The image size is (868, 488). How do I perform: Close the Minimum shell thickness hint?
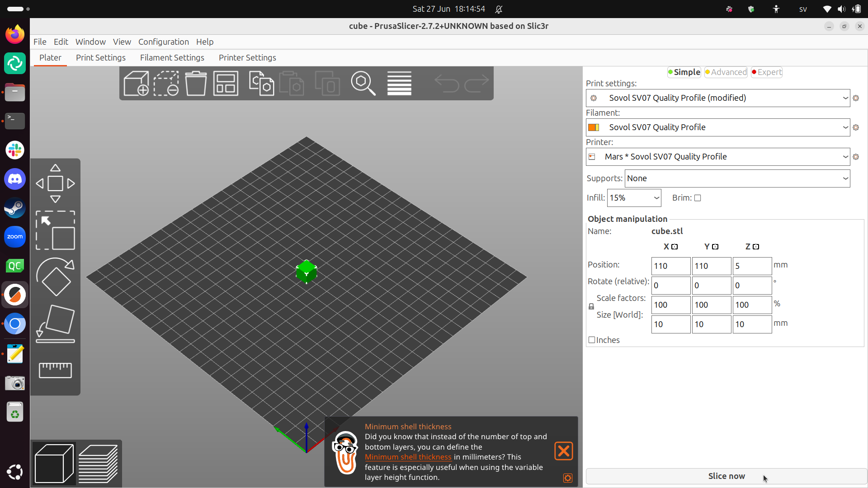coord(564,451)
